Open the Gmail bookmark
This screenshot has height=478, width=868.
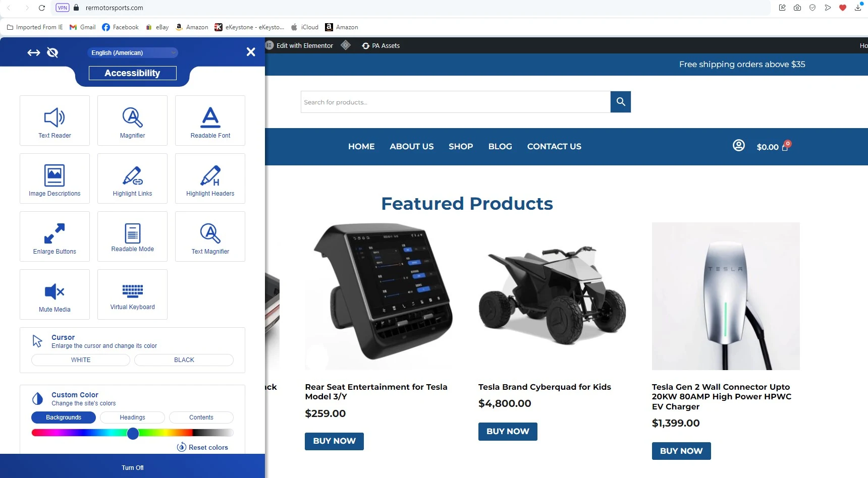point(82,27)
